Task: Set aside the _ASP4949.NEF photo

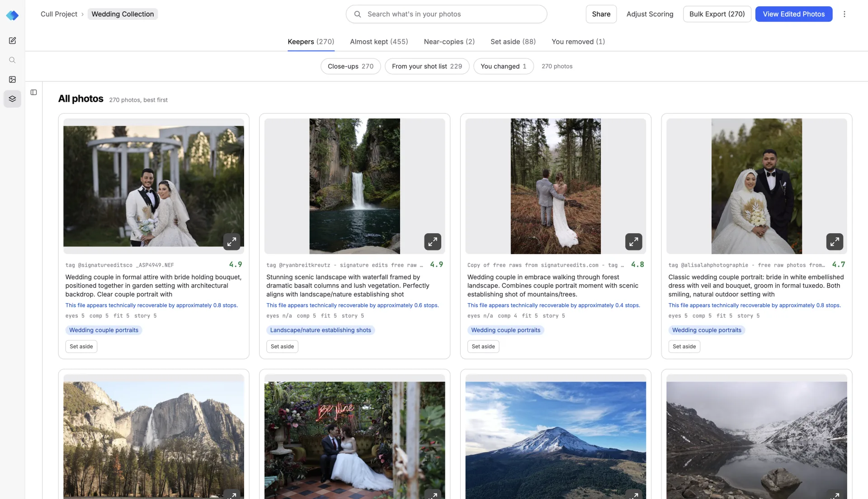Action: click(81, 346)
